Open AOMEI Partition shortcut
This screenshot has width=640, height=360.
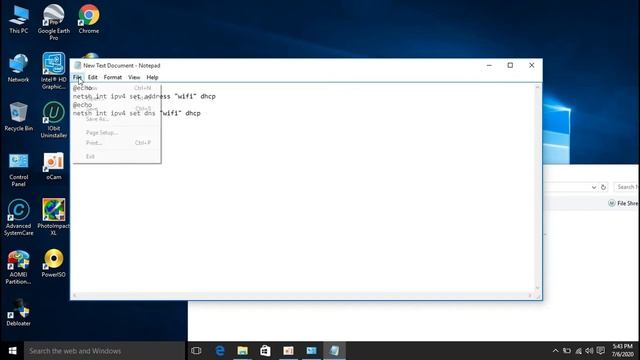[18, 267]
